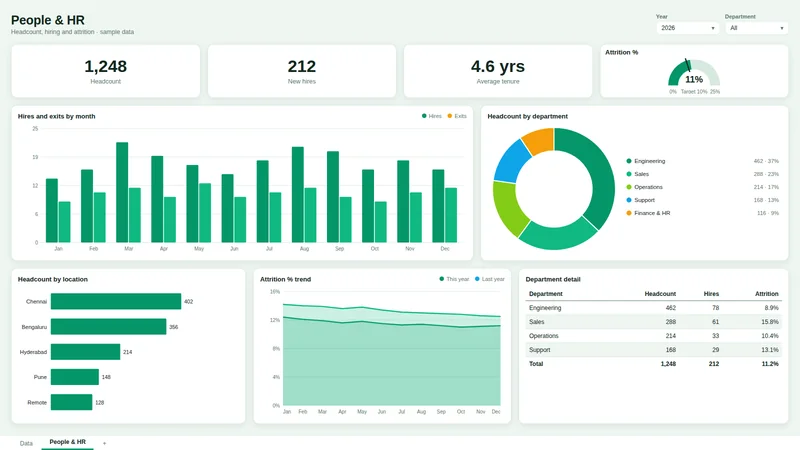Click the Remote headcount bar
Image resolution: width=800 pixels, height=450 pixels.
click(x=71, y=402)
